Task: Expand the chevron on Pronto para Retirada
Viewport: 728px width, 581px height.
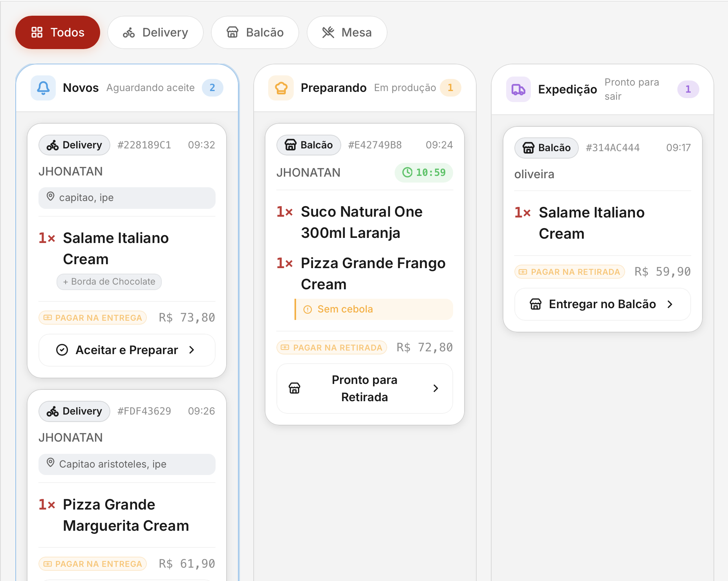Action: [435, 388]
